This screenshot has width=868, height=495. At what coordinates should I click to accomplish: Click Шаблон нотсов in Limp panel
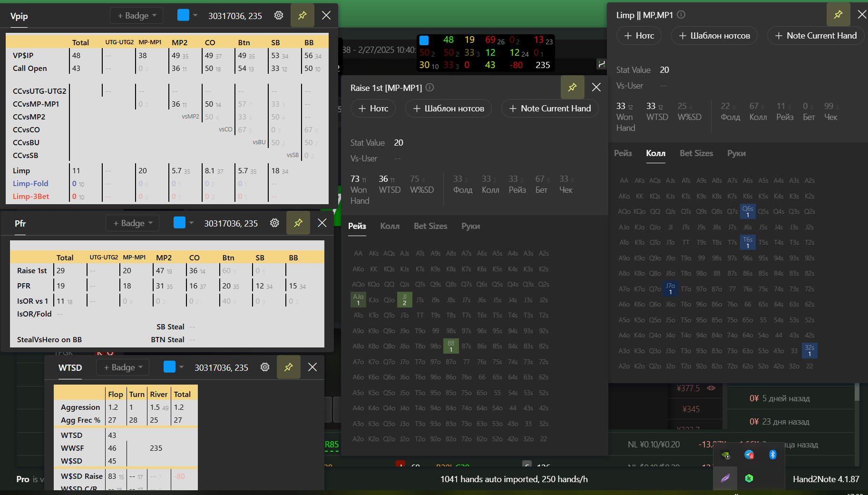pyautogui.click(x=714, y=36)
